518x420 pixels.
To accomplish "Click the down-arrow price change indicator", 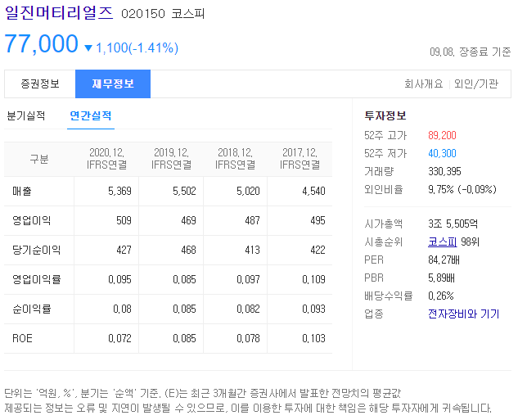I will tap(88, 48).
